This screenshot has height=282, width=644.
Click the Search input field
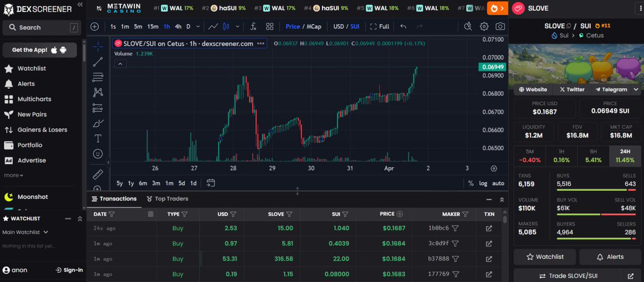(41, 27)
